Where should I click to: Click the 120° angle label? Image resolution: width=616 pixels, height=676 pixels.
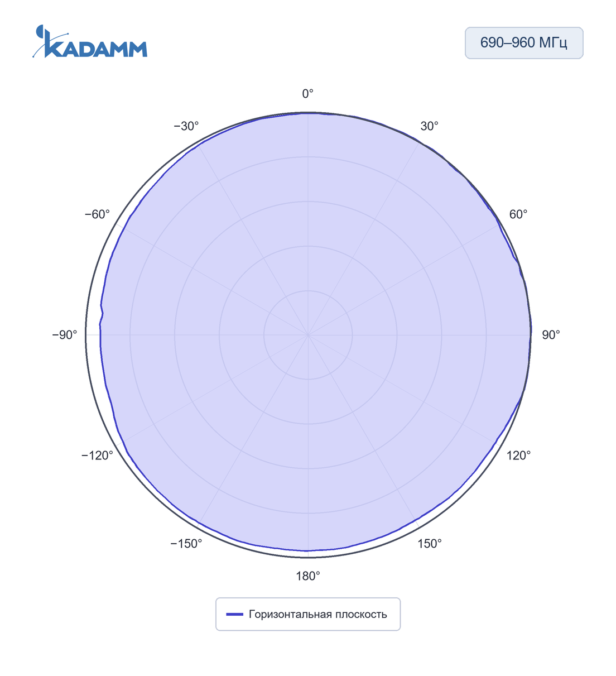(x=518, y=456)
